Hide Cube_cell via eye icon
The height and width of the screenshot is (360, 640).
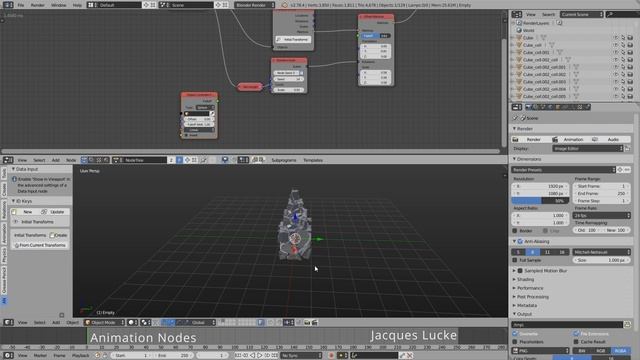616,45
